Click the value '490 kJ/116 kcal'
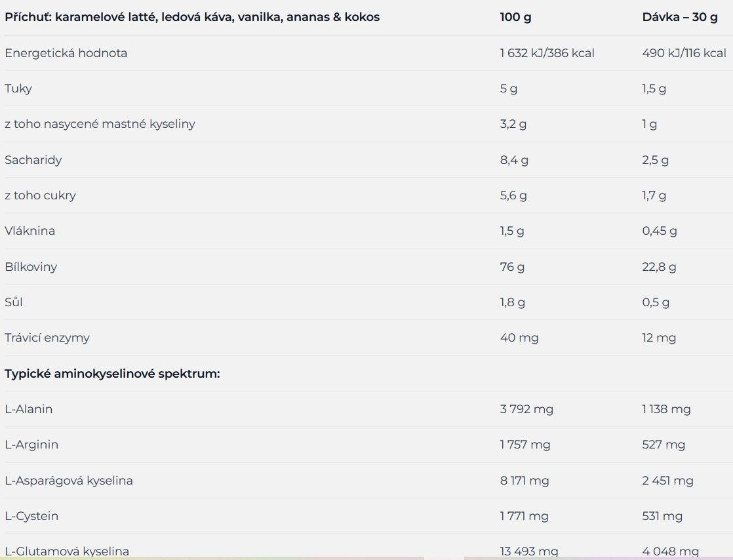 pyautogui.click(x=684, y=53)
